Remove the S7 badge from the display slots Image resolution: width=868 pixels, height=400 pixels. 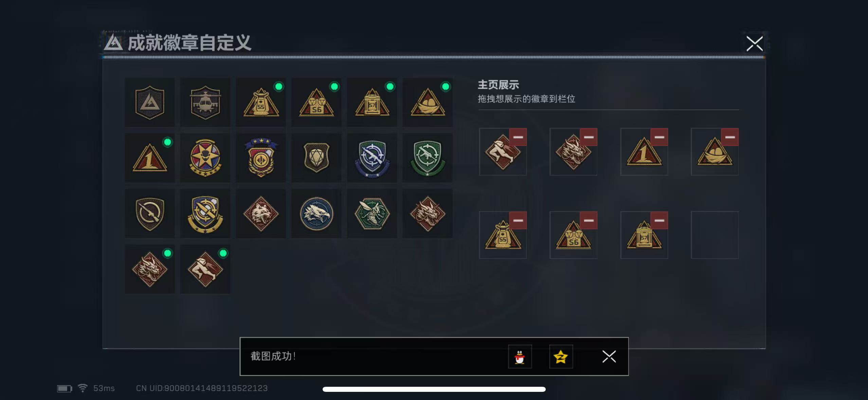[x=659, y=221]
